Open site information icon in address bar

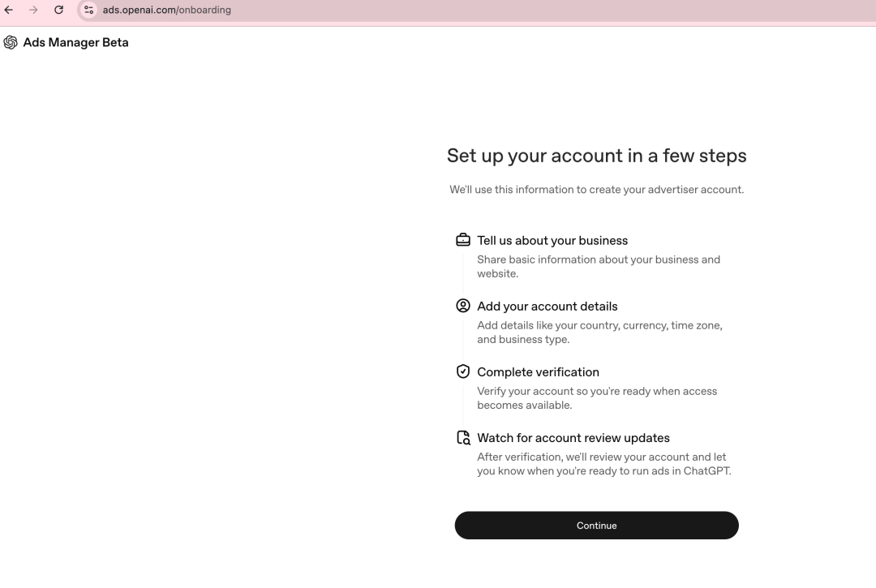[x=89, y=10]
